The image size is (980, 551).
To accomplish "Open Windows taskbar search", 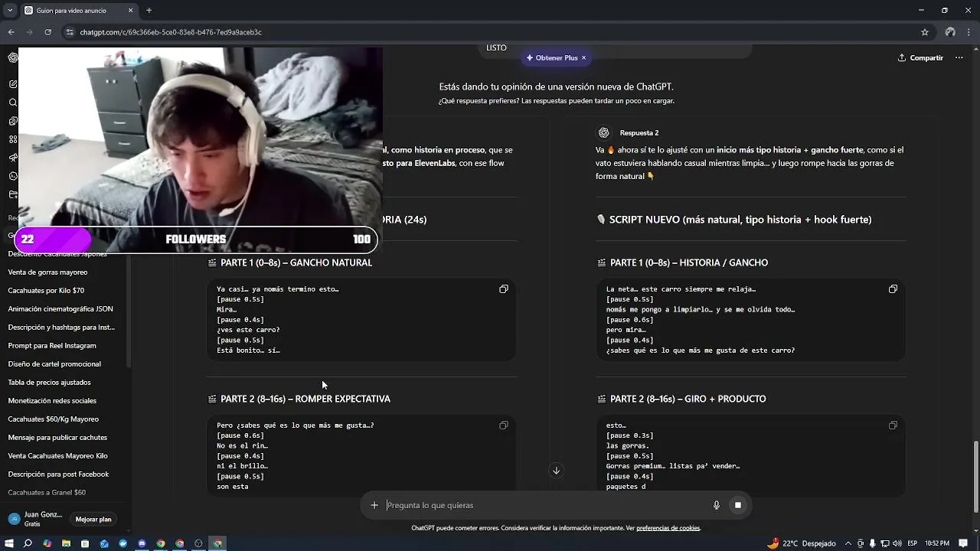I will [28, 543].
